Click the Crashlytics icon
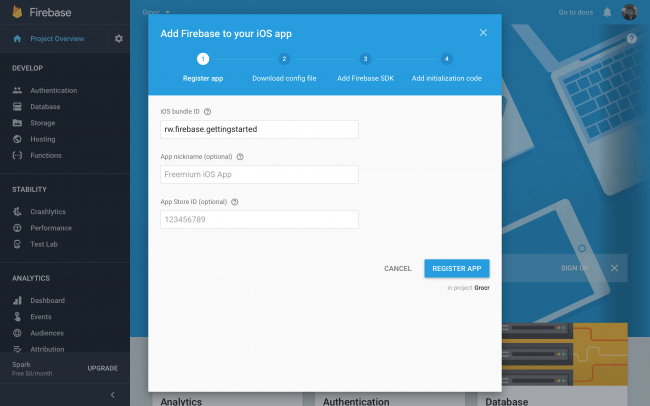650x406 pixels. pyautogui.click(x=17, y=212)
